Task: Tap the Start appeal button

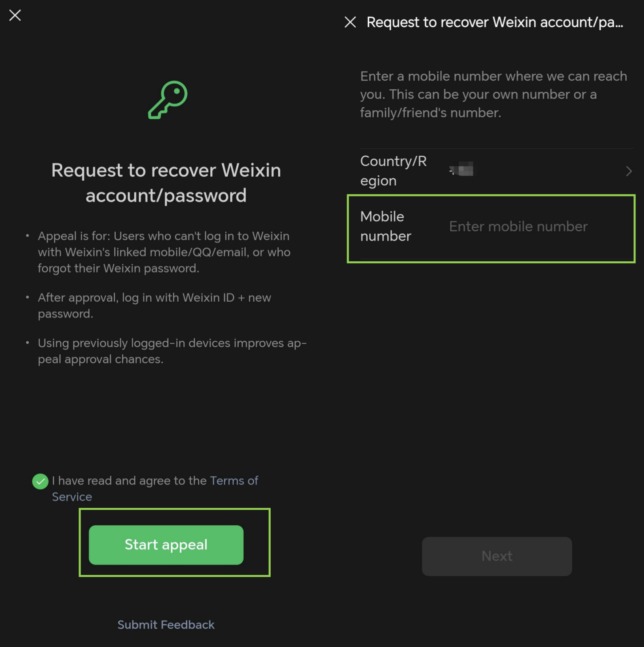Action: (x=166, y=545)
